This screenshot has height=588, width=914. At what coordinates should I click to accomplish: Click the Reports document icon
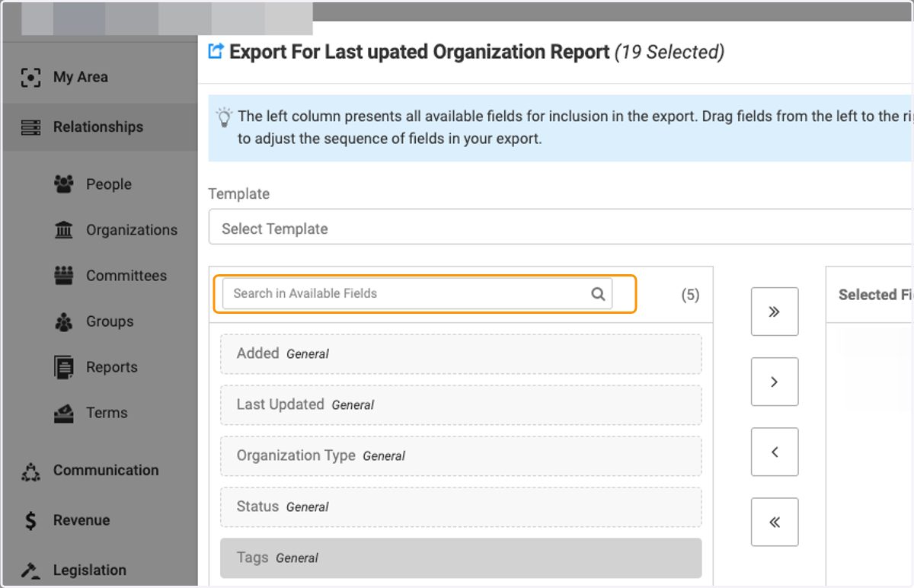tap(64, 367)
